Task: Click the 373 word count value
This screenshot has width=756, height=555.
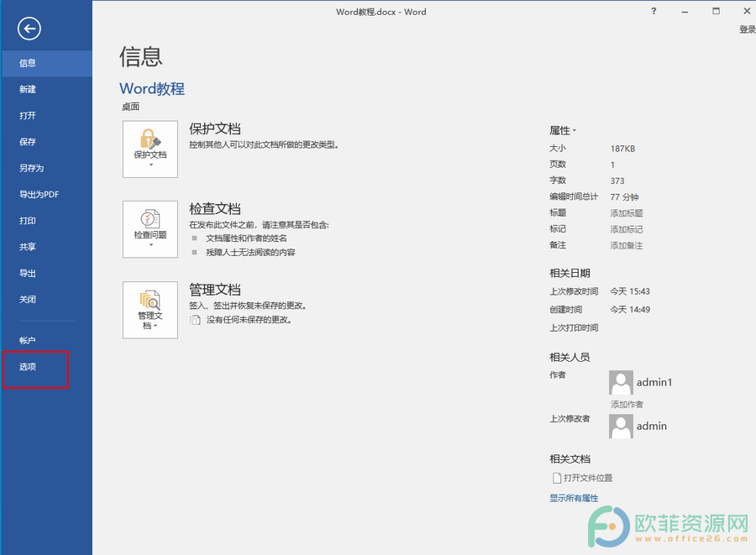Action: click(x=617, y=181)
